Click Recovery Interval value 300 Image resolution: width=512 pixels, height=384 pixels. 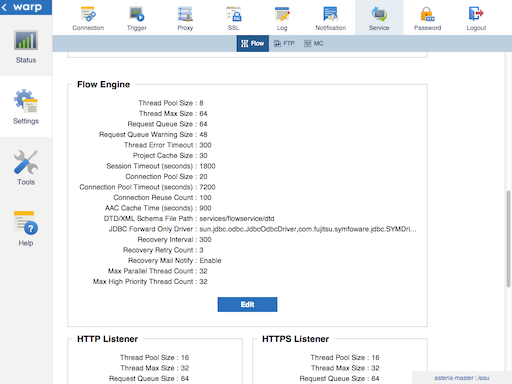(205, 240)
